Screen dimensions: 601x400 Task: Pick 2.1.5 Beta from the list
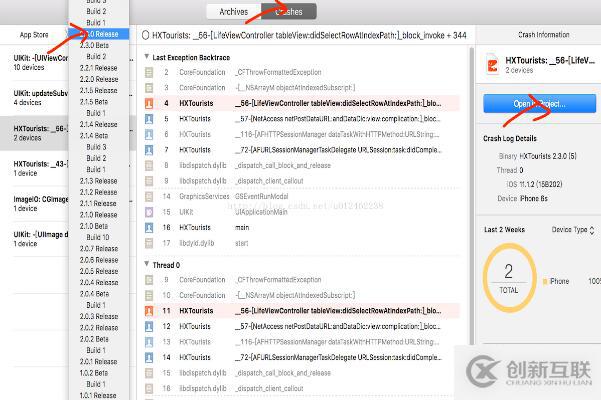[94, 102]
